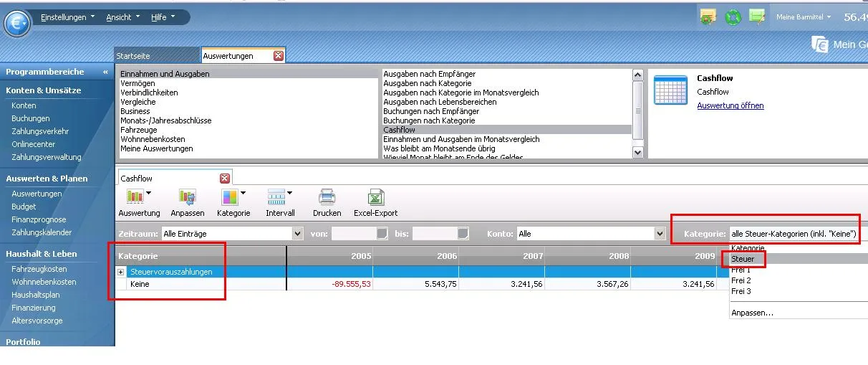This screenshot has height=365, width=868.
Task: Click the Drucken printer icon
Action: point(327,196)
